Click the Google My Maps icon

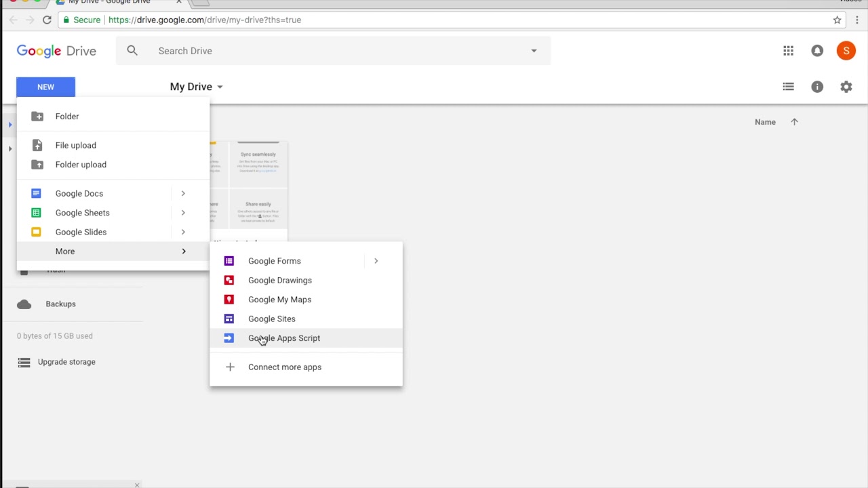coord(229,300)
